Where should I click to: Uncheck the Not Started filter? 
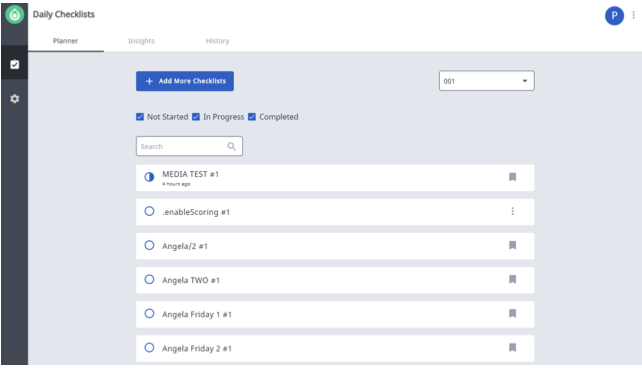tap(140, 117)
